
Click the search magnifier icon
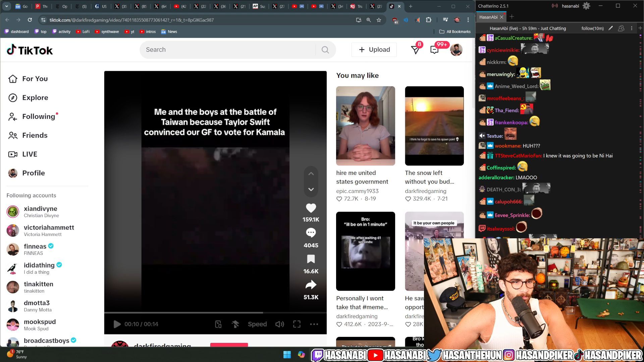(325, 50)
